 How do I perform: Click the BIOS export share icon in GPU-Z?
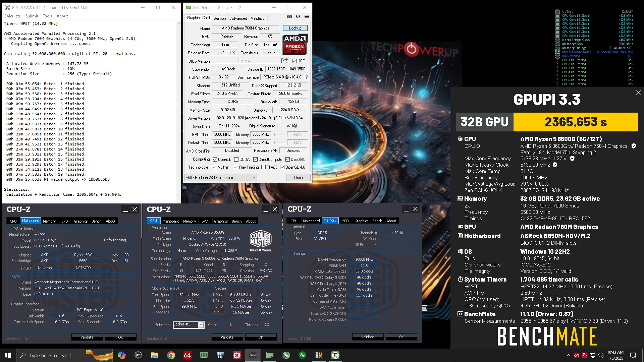(x=284, y=61)
